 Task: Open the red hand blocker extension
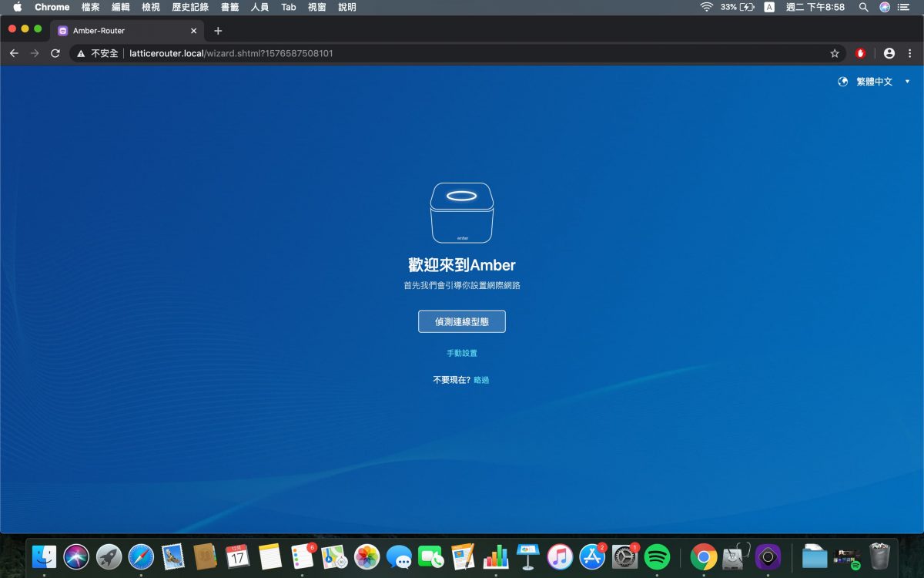(x=861, y=53)
